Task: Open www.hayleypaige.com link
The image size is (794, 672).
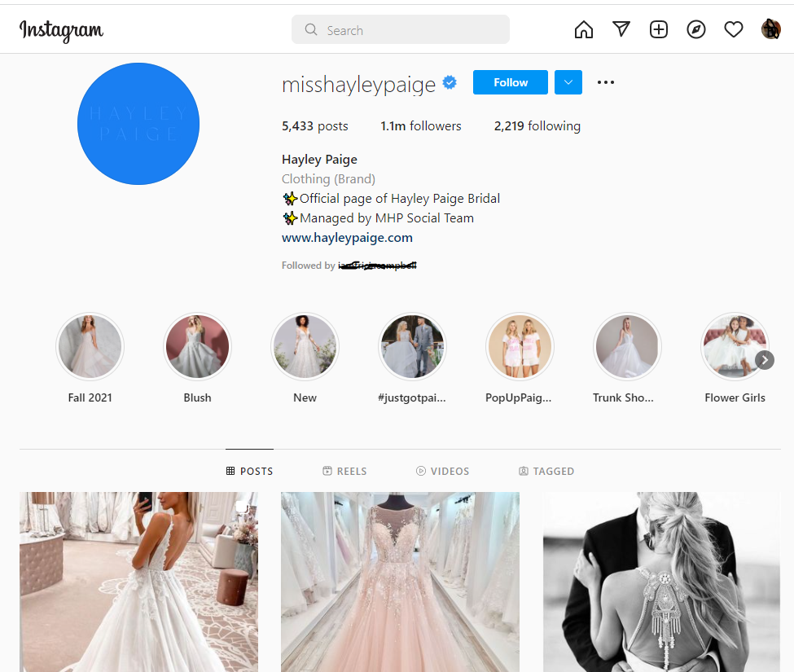Action: pyautogui.click(x=347, y=238)
